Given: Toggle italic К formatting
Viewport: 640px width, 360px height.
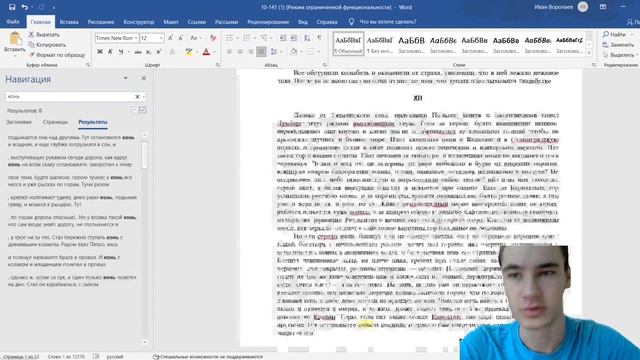Looking at the screenshot, I should tap(110, 52).
